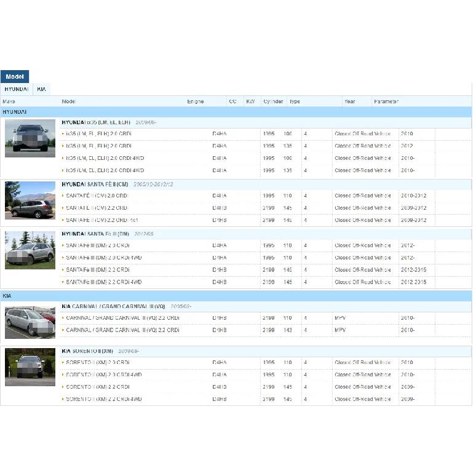Open ix35 2.0 CRDi 4WD 100 kW model link

[105, 158]
